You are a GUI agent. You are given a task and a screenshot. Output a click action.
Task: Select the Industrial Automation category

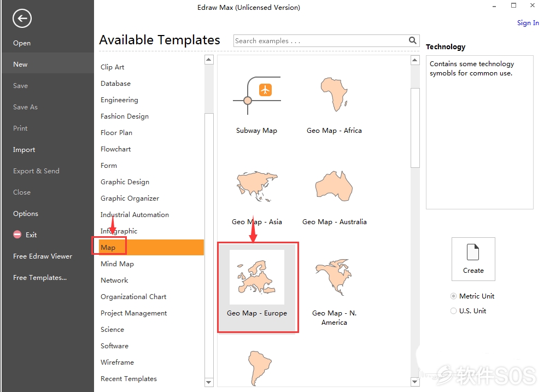click(x=134, y=214)
